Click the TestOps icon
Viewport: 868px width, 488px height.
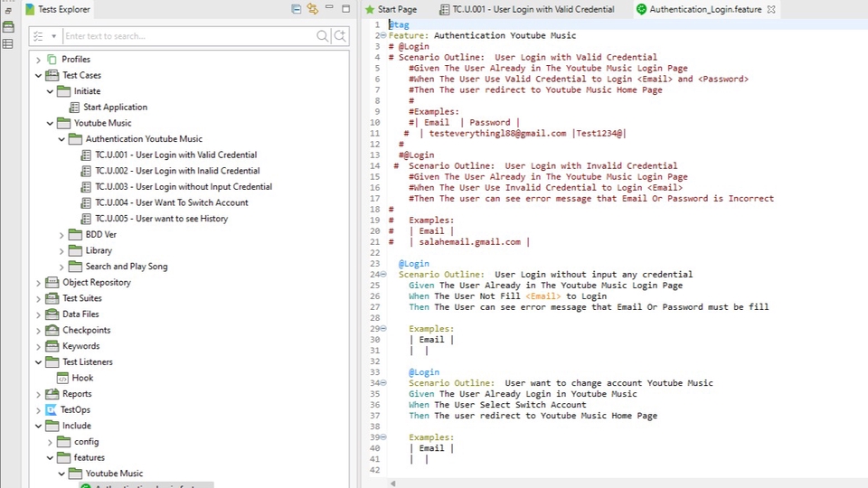click(51, 410)
